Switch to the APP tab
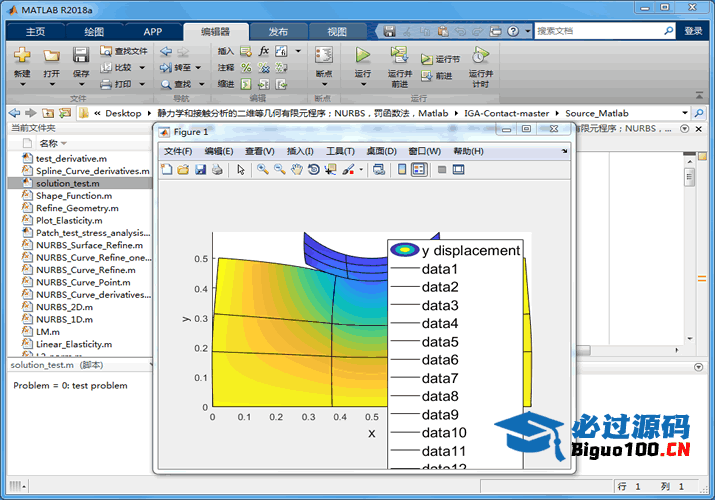Viewport: 715px width, 500px height. (153, 31)
